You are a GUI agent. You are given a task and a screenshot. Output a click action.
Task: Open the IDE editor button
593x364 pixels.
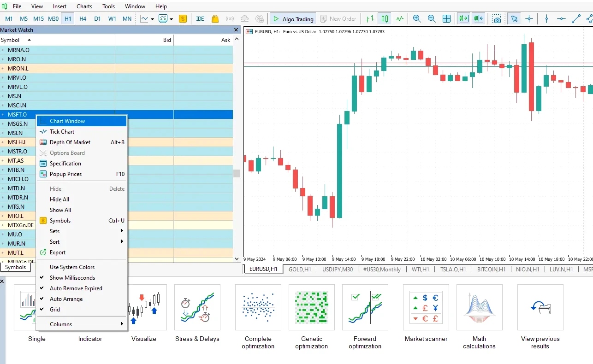pos(200,19)
